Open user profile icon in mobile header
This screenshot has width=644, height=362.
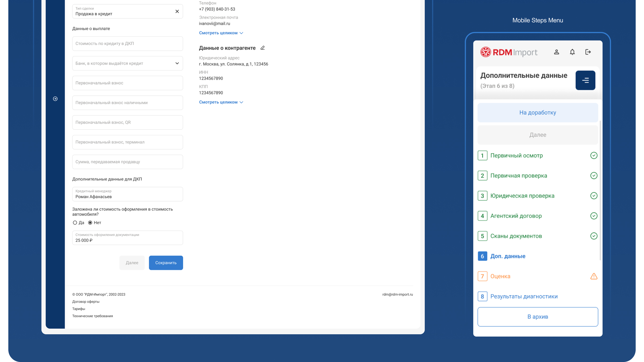556,52
